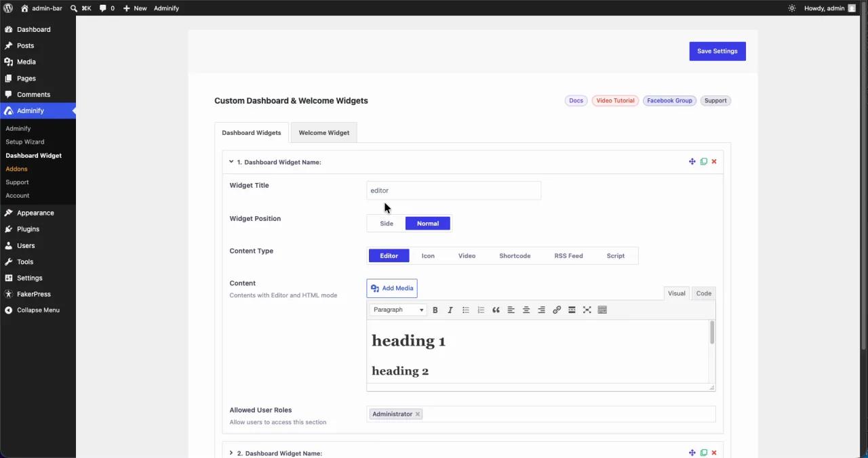The width and height of the screenshot is (868, 458).
Task: Delete Dashboard Widget 2 with red X
Action: 714,453
